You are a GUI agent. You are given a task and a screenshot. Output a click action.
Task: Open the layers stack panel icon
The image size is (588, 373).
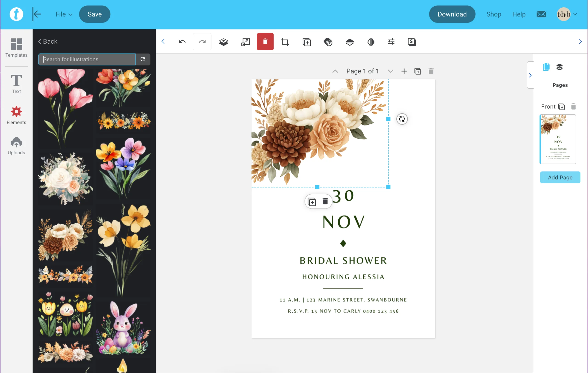click(559, 67)
